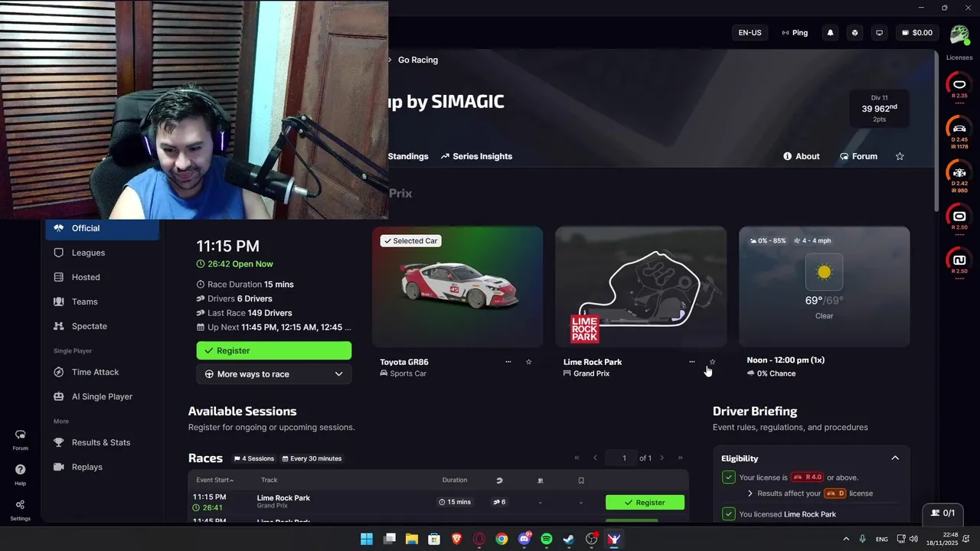980x551 pixels.
Task: Open the formula car license D 2.42
Action: 959,174
